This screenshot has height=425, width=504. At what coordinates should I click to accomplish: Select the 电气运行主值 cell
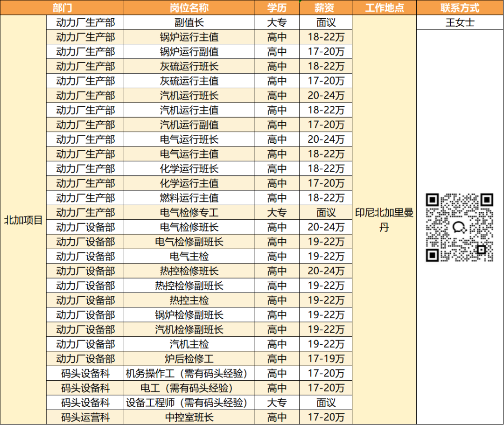(189, 154)
